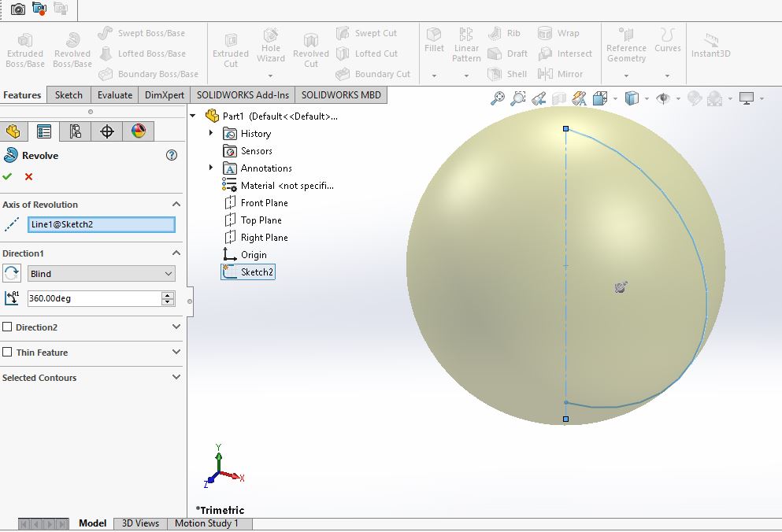This screenshot has width=782, height=532.
Task: Choose the Shell feature
Action: (506, 74)
